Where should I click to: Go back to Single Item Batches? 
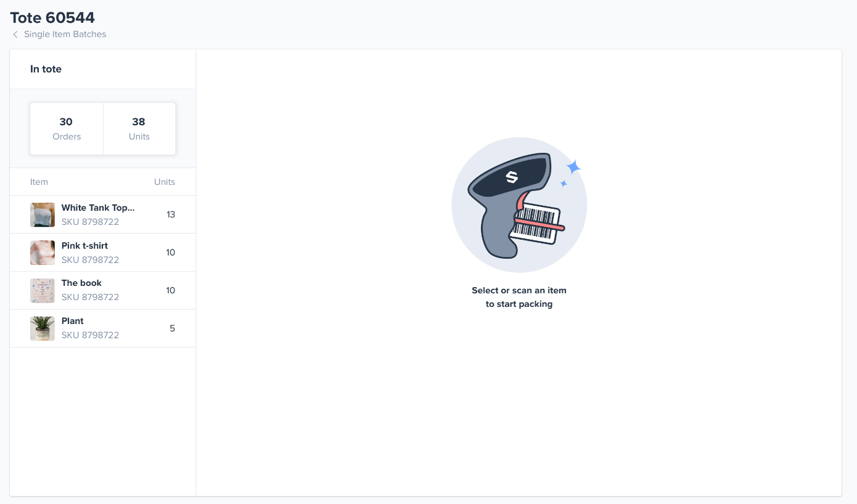[65, 35]
